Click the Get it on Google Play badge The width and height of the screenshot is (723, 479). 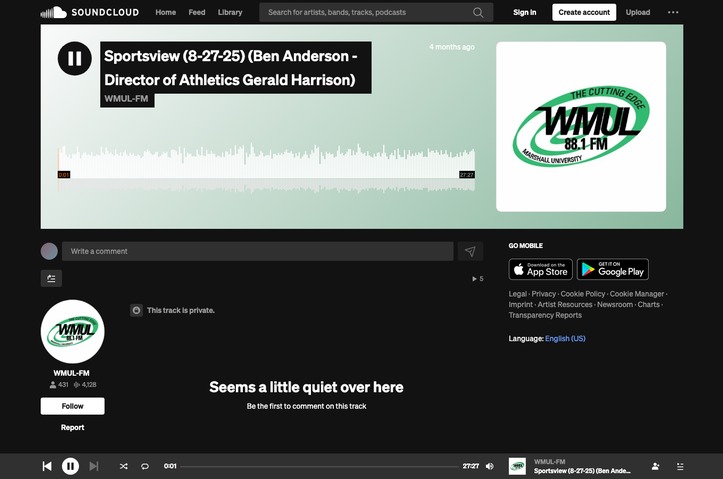pyautogui.click(x=613, y=269)
